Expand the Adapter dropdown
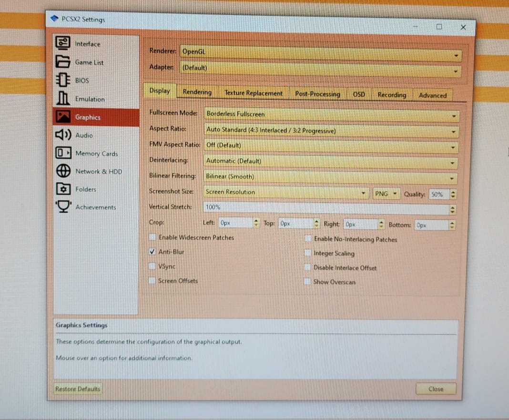The width and height of the screenshot is (509, 420). (320, 69)
